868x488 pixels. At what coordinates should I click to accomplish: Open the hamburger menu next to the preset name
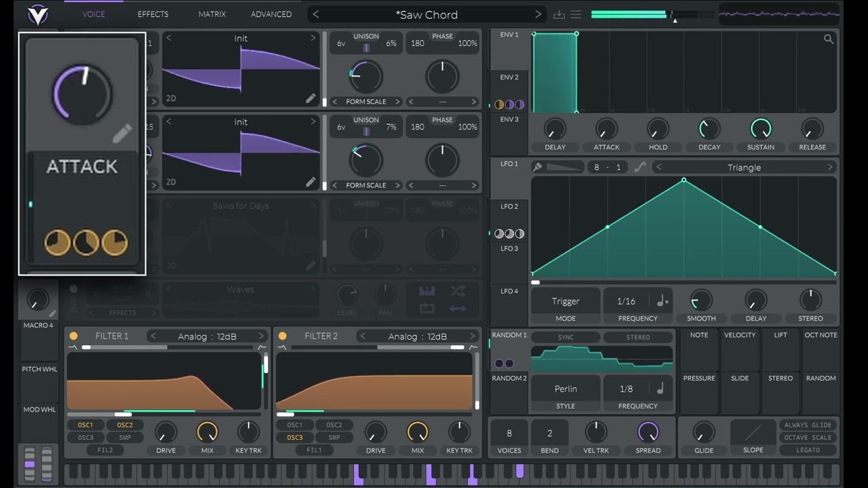[x=576, y=14]
